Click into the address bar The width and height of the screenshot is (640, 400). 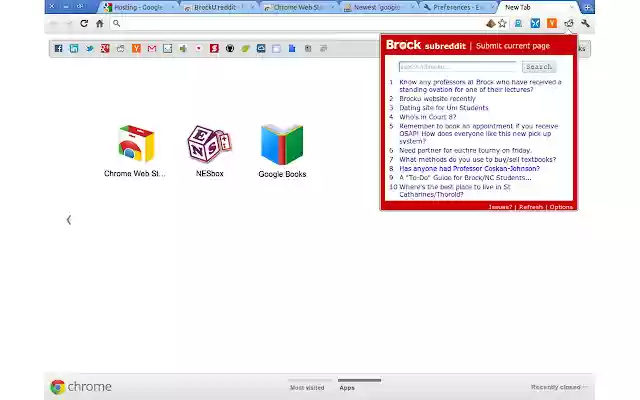(302, 23)
